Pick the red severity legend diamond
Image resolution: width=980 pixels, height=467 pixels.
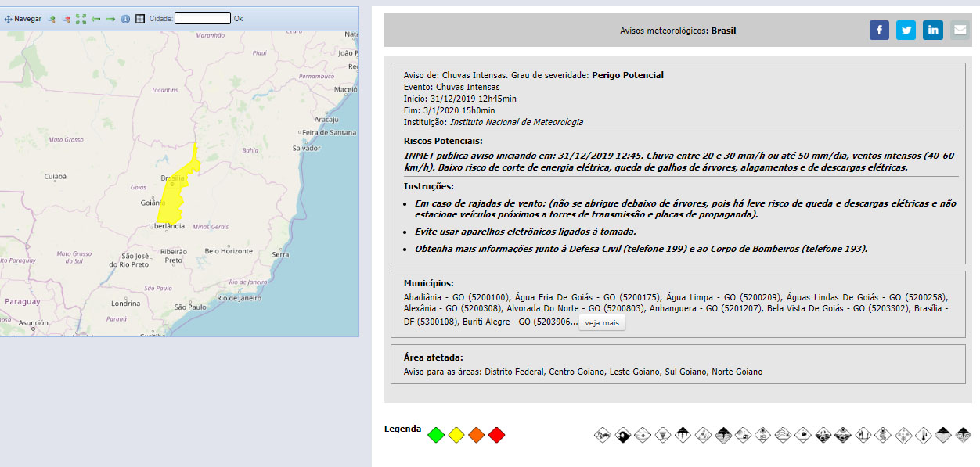click(x=496, y=435)
